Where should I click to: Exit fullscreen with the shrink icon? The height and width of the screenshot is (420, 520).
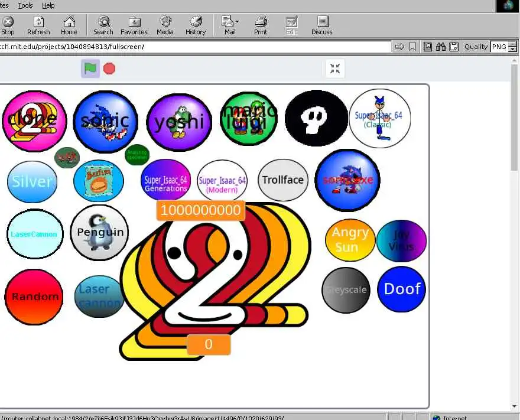click(x=335, y=69)
